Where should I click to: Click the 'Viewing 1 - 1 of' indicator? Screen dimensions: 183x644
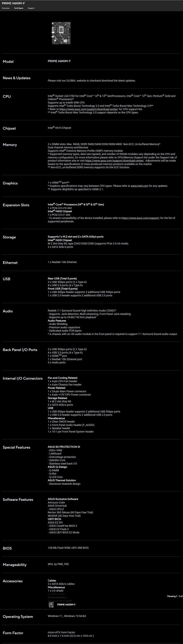(175, 596)
